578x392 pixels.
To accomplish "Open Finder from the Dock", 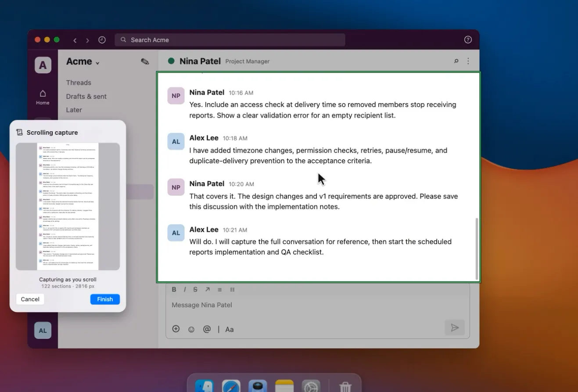I will [x=204, y=386].
